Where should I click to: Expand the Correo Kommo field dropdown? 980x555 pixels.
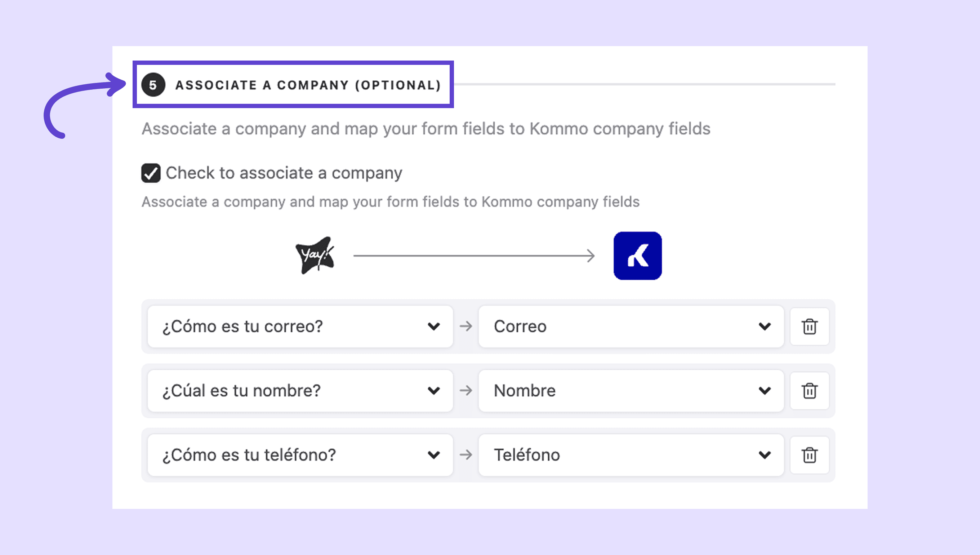click(x=631, y=327)
